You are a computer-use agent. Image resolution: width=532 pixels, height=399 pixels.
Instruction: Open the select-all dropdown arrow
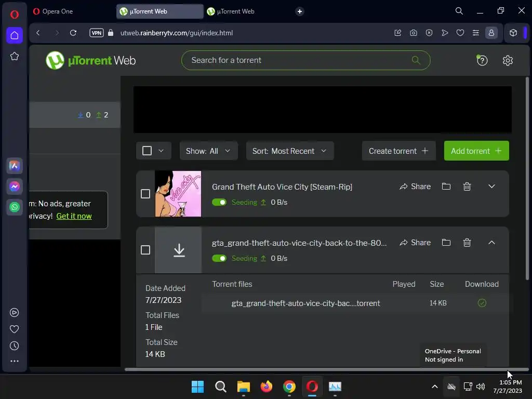(x=161, y=151)
